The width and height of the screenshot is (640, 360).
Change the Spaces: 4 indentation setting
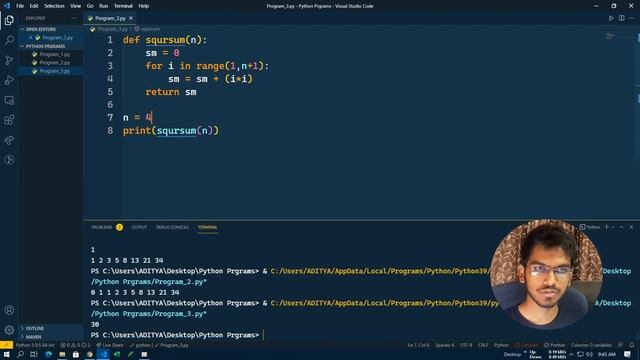[444, 345]
